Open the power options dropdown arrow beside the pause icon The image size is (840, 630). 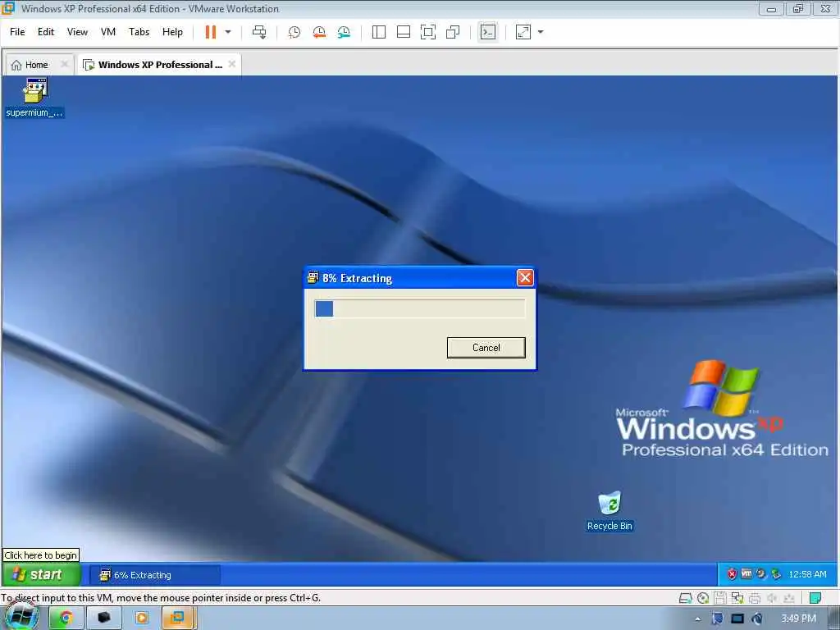click(228, 32)
